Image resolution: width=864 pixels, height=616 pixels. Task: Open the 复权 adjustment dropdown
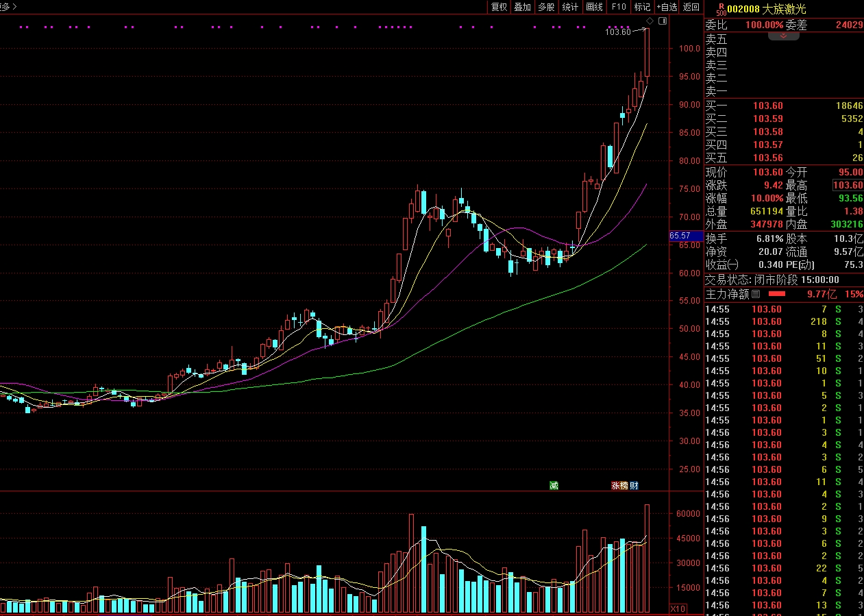click(x=499, y=7)
